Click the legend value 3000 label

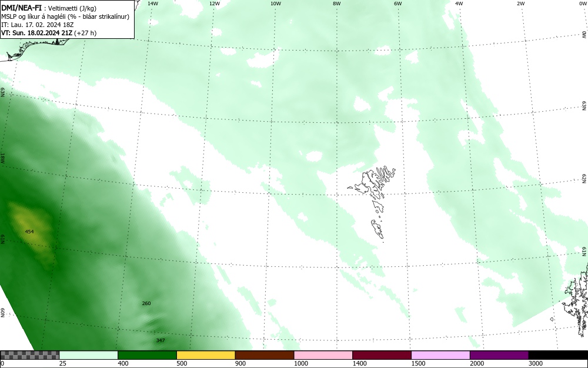[x=536, y=363]
